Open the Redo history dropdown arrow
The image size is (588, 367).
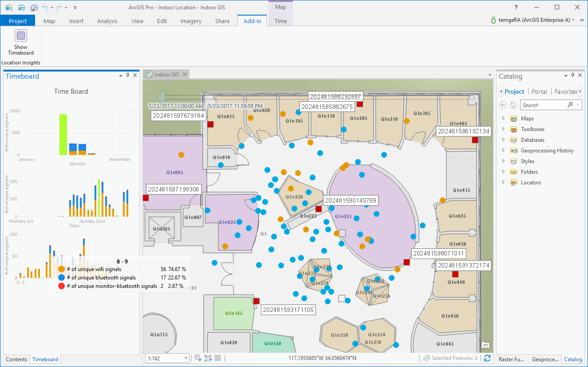click(x=66, y=8)
